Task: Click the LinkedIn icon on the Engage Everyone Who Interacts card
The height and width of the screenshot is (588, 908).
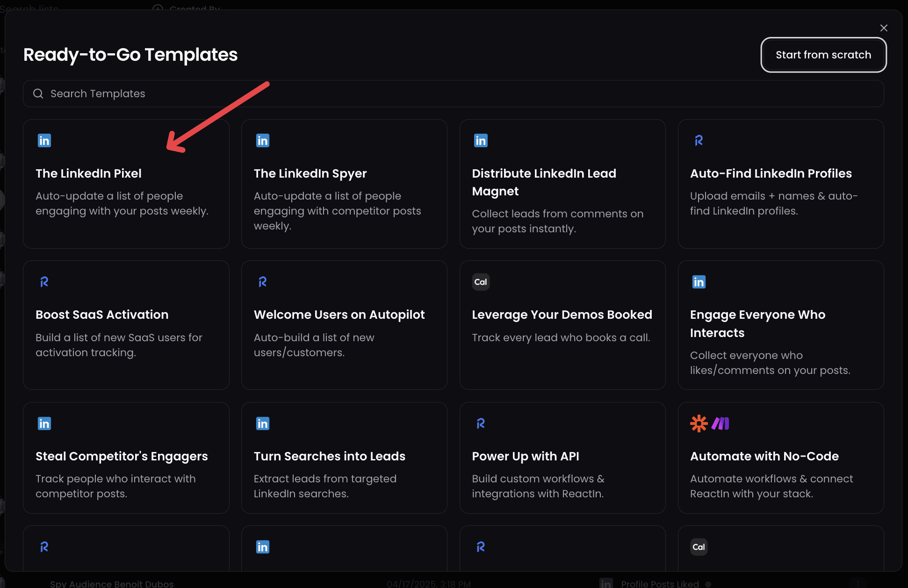Action: click(699, 282)
